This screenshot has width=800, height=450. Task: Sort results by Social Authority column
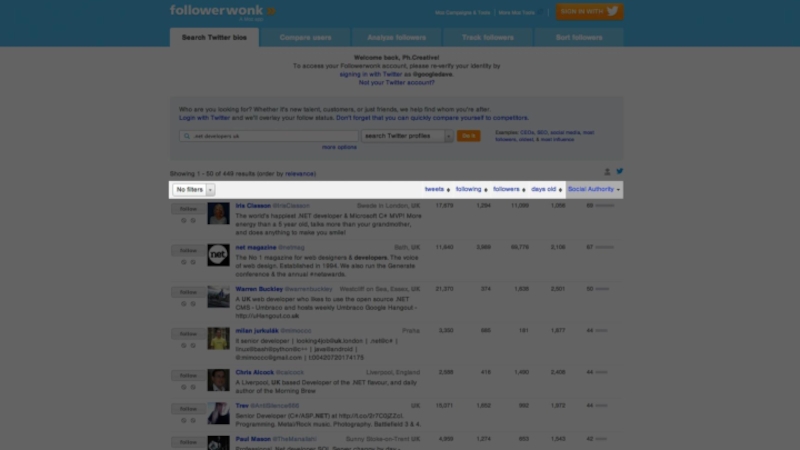click(591, 189)
